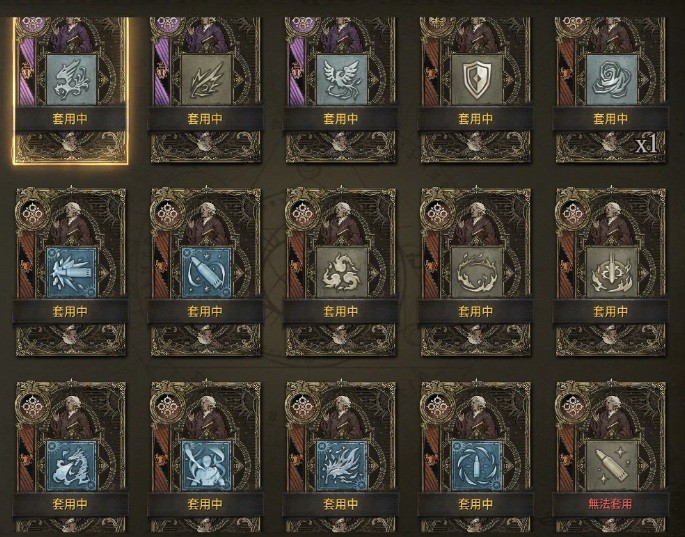685x537 pixels.
Task: Click the blue flame burst icon
Action: coord(341,465)
